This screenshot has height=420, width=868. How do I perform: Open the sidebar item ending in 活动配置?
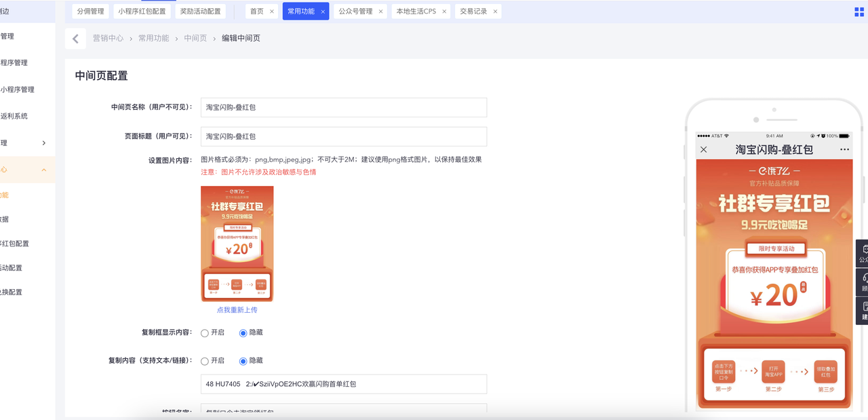(11, 268)
